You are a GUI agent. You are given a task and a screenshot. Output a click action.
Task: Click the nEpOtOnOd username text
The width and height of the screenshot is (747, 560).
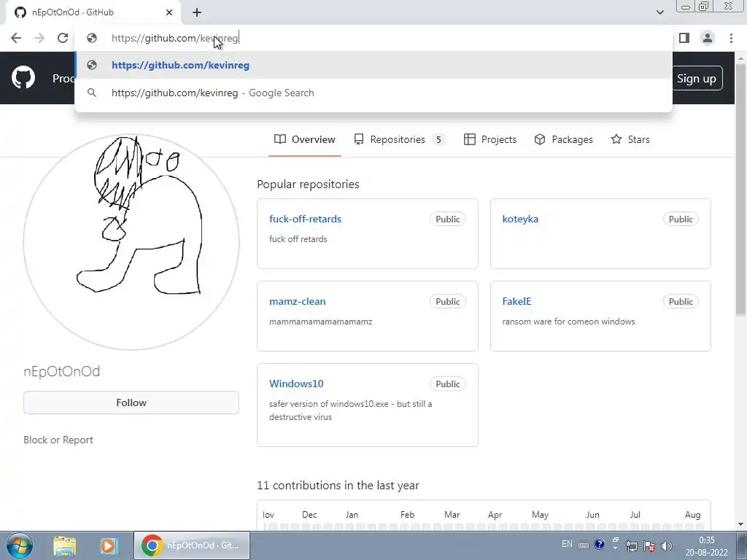62,371
